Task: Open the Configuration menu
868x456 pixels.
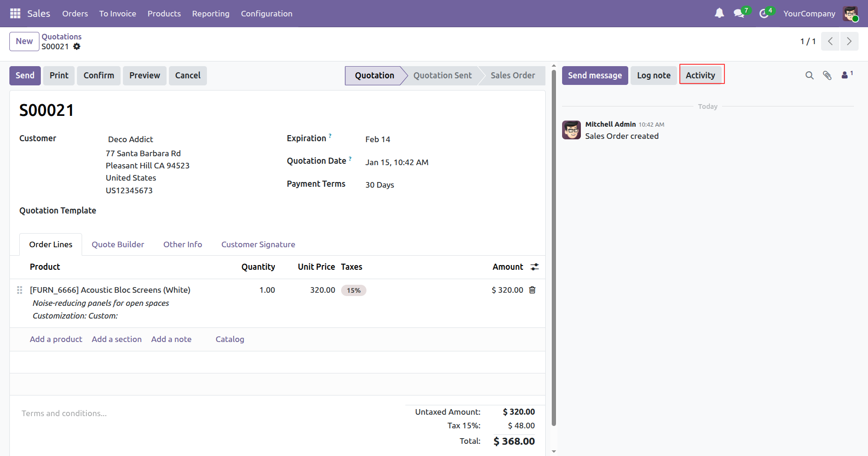Action: click(x=266, y=14)
